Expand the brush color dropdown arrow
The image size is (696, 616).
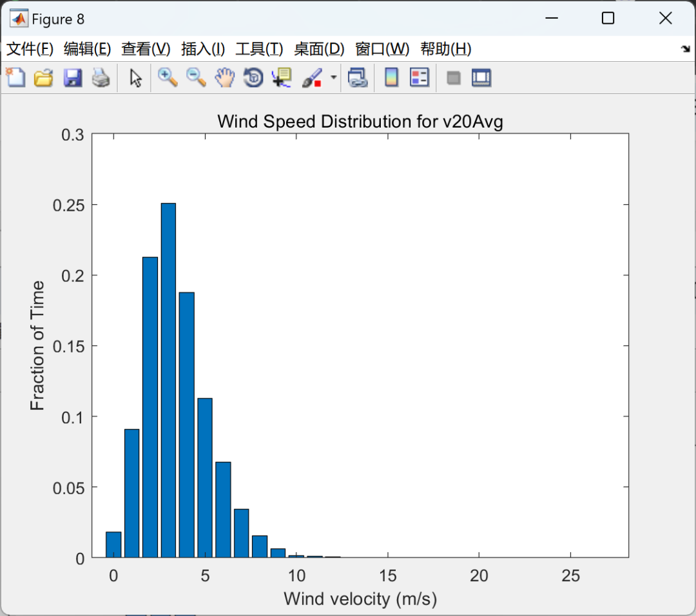click(x=333, y=78)
